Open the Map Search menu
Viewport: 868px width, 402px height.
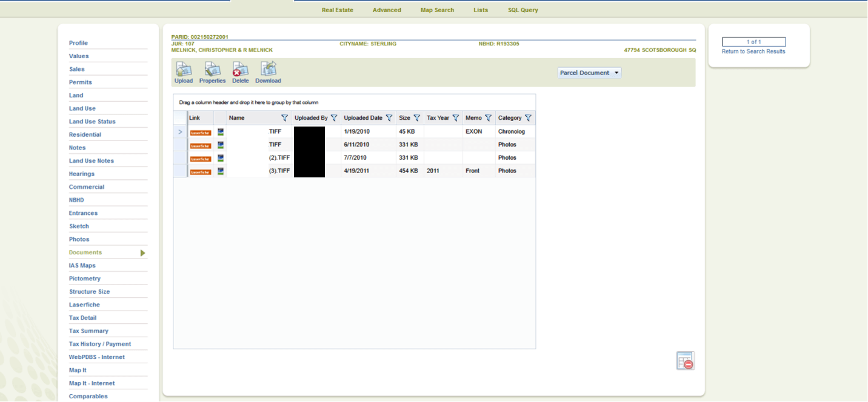437,10
